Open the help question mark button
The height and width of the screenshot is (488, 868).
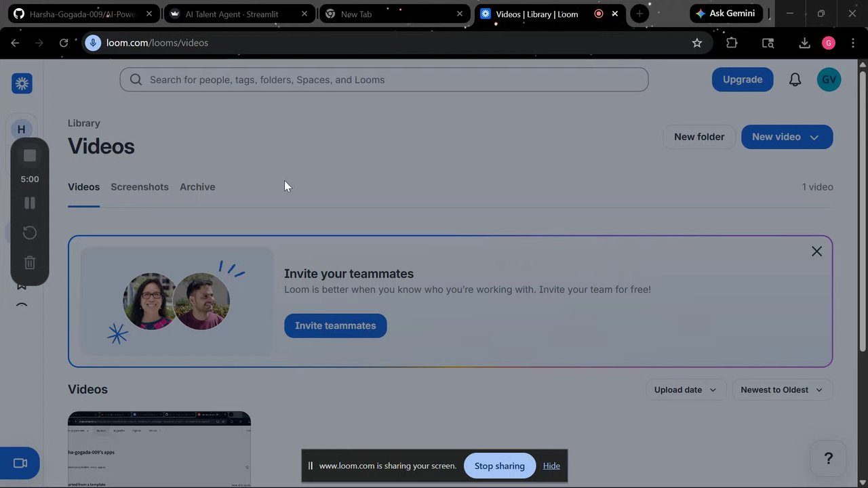coord(828,459)
